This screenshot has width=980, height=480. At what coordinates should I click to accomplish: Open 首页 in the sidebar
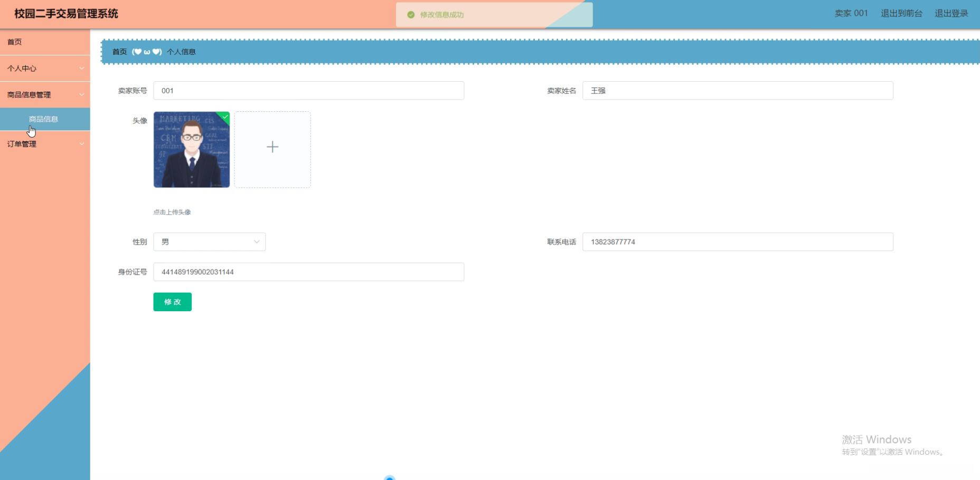point(45,42)
